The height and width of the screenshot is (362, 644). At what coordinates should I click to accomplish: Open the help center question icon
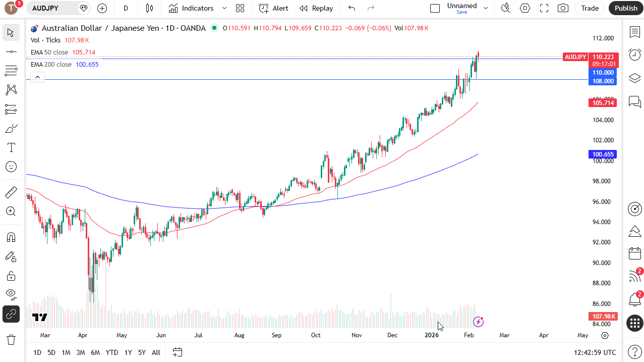point(634,351)
